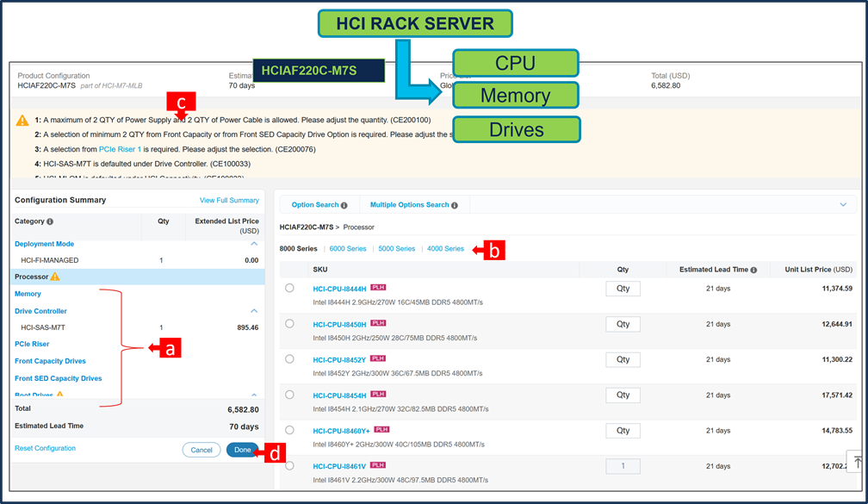The width and height of the screenshot is (868, 504).
Task: Click the PLH badge on HCI-CPU-I8460Y+
Action: 382,429
